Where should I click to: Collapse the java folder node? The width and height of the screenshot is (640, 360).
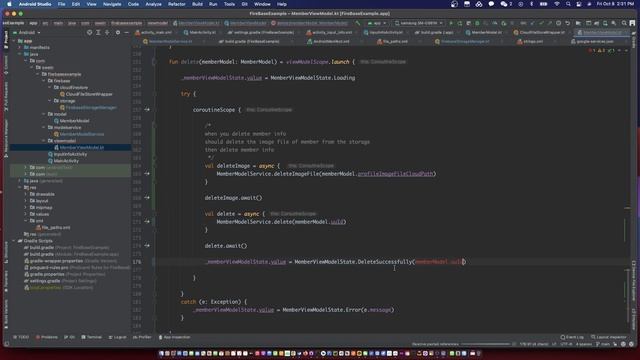pos(20,54)
